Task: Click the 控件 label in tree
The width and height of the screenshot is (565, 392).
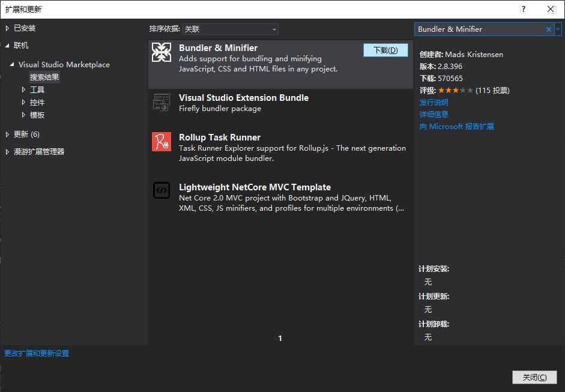Action: [37, 102]
